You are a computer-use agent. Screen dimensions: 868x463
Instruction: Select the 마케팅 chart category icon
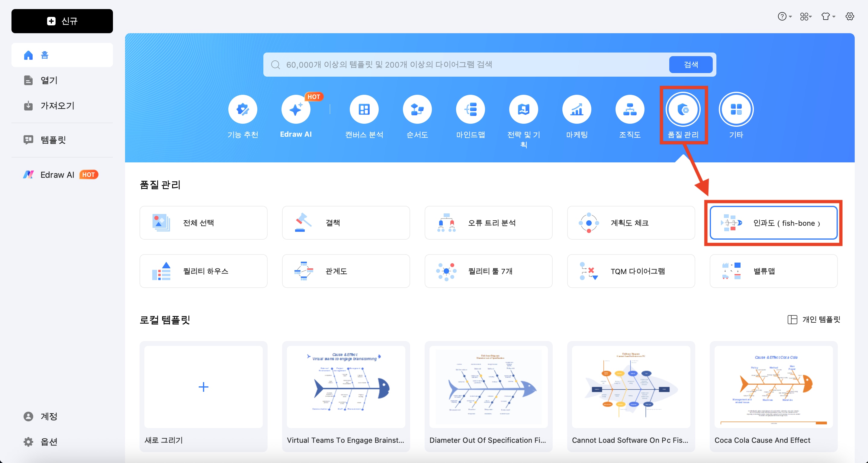(x=577, y=110)
